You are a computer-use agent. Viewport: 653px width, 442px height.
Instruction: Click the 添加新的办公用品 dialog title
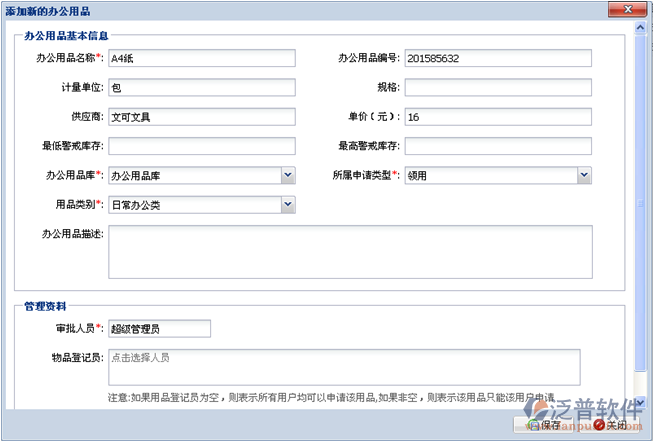click(x=47, y=11)
